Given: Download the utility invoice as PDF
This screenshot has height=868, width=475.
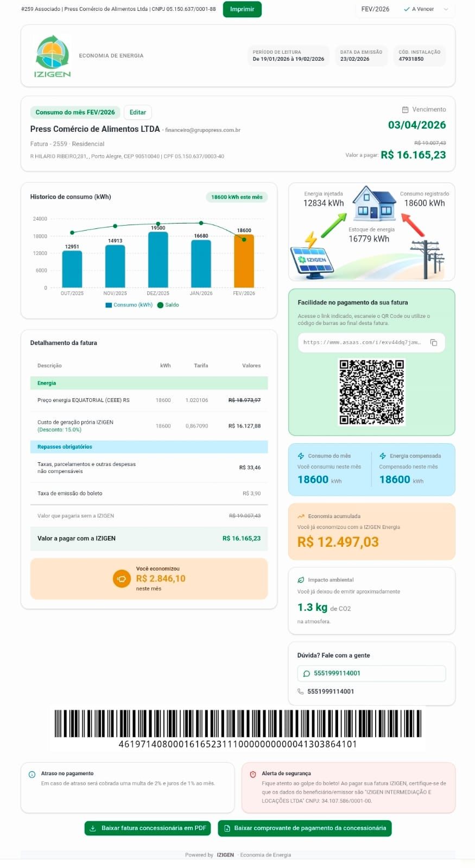Looking at the screenshot, I should (148, 828).
